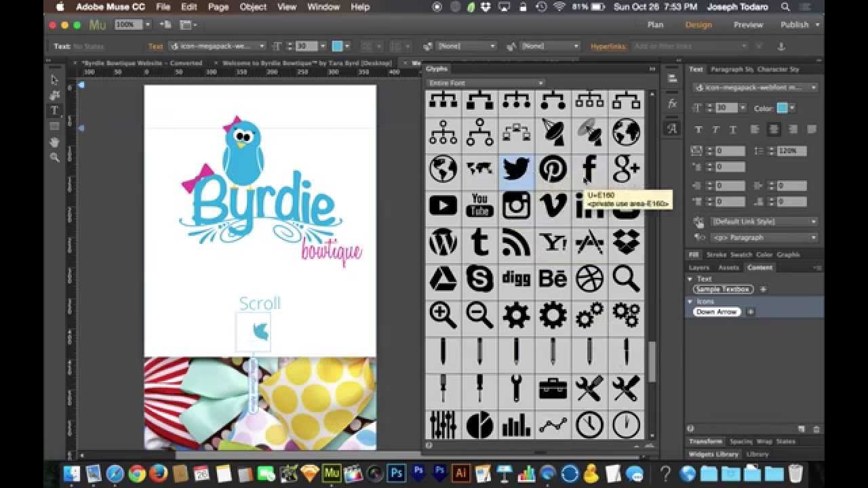Open the Character Sty tab

point(778,69)
